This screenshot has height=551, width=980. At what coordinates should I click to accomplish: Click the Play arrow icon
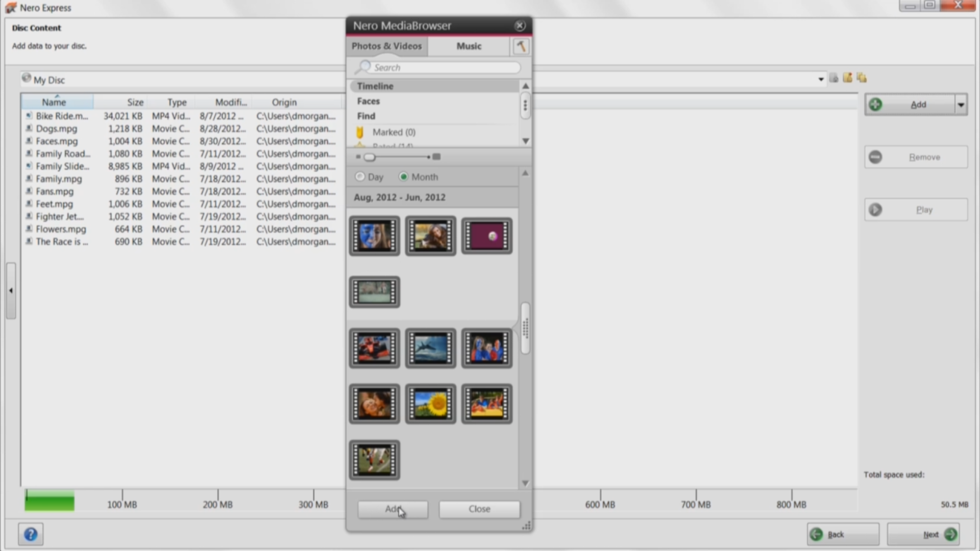(x=875, y=210)
